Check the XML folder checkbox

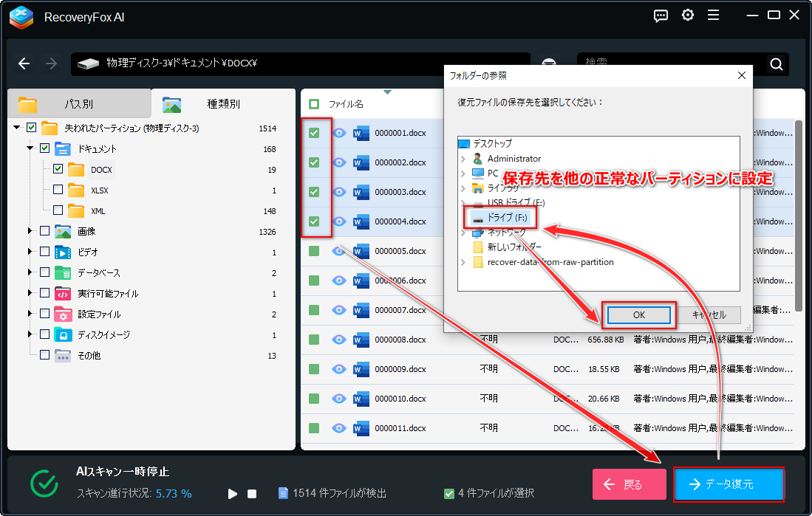click(58, 210)
